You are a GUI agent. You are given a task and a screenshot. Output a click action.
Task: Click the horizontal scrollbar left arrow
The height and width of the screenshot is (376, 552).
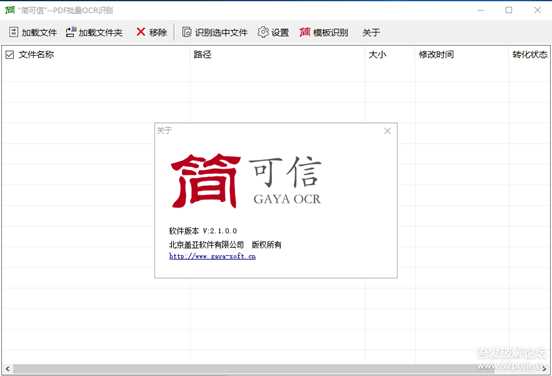(7, 369)
